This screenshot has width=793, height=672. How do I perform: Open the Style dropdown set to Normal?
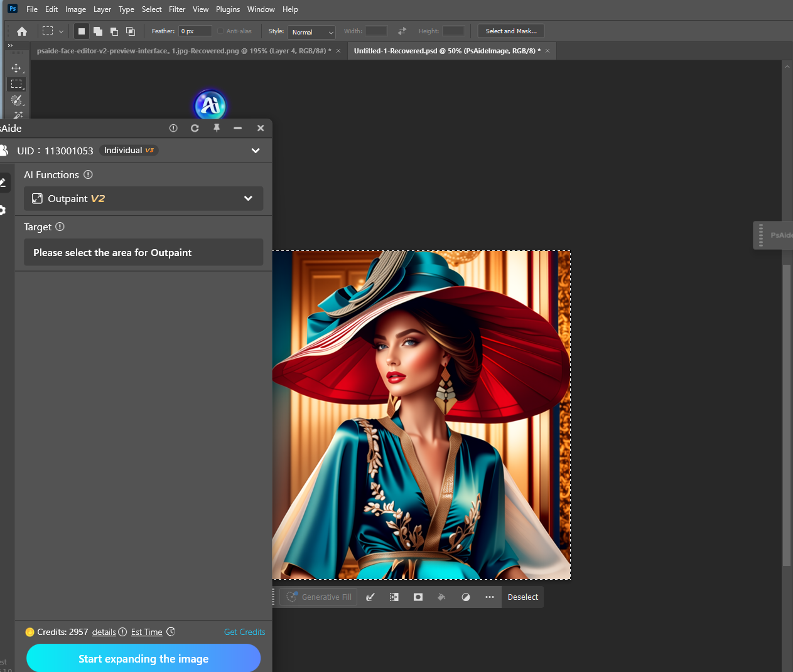[311, 32]
